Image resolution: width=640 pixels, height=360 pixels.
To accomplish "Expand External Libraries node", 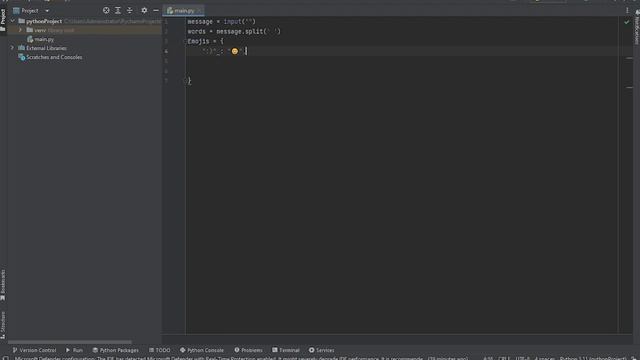I will [x=12, y=48].
